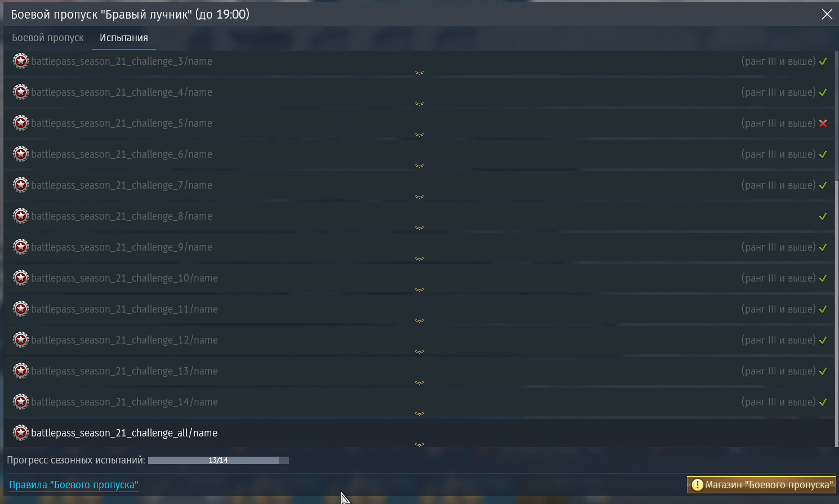
Task: Click medal icon of challenge_all entry
Action: pyautogui.click(x=21, y=432)
